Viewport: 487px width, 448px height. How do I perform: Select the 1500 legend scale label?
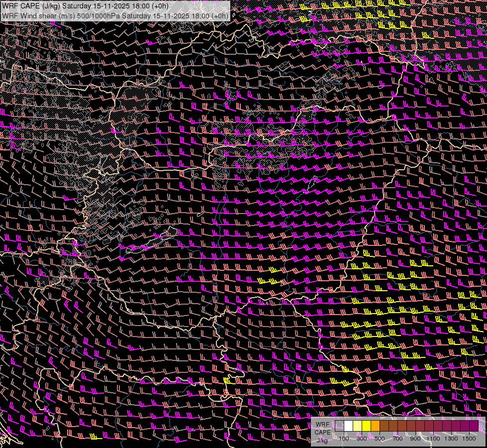[469, 439]
